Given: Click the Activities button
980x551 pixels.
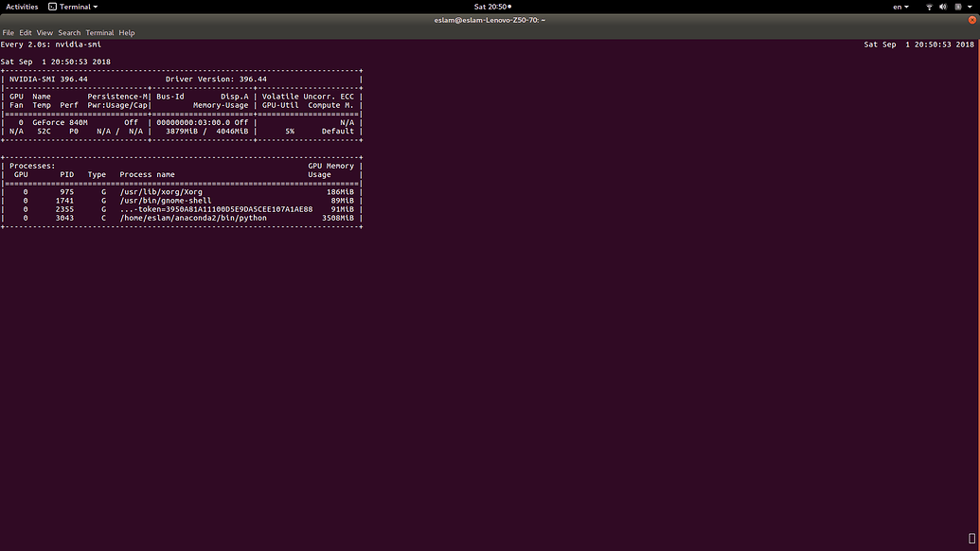Looking at the screenshot, I should 22,7.
